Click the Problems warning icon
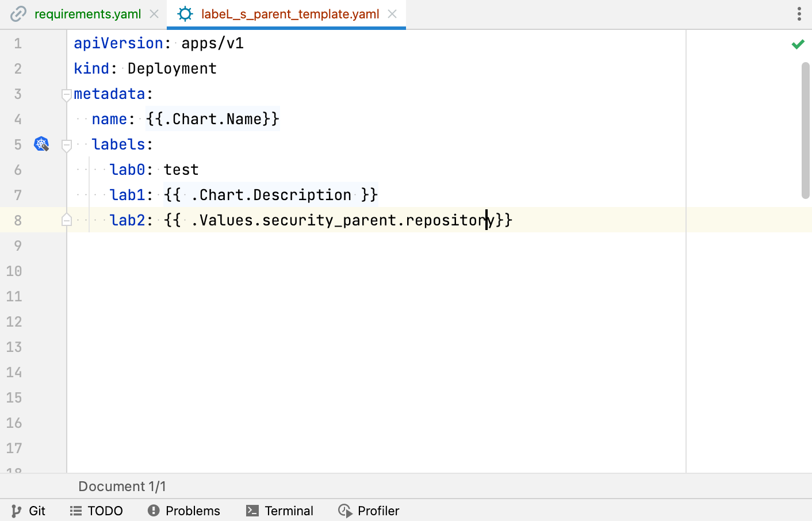The image size is (812, 521). coord(154,511)
